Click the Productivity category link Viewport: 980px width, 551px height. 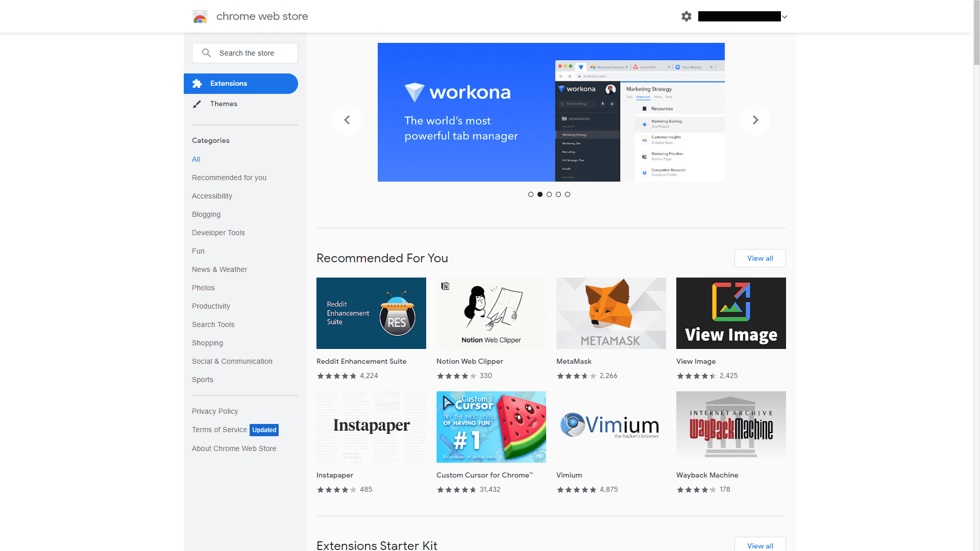tap(211, 306)
